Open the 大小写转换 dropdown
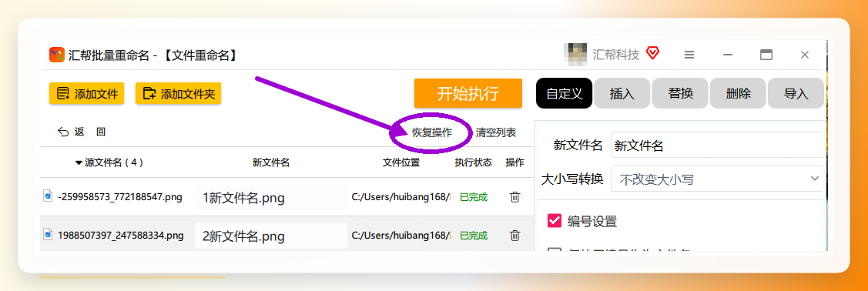Image resolution: width=868 pixels, height=291 pixels. [718, 179]
